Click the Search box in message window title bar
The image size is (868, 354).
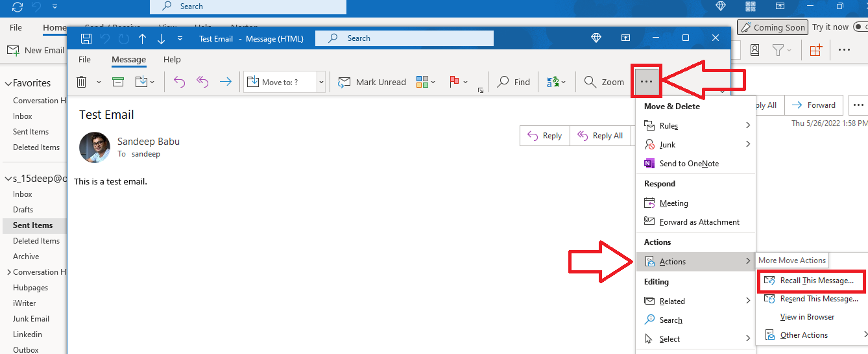pyautogui.click(x=404, y=38)
